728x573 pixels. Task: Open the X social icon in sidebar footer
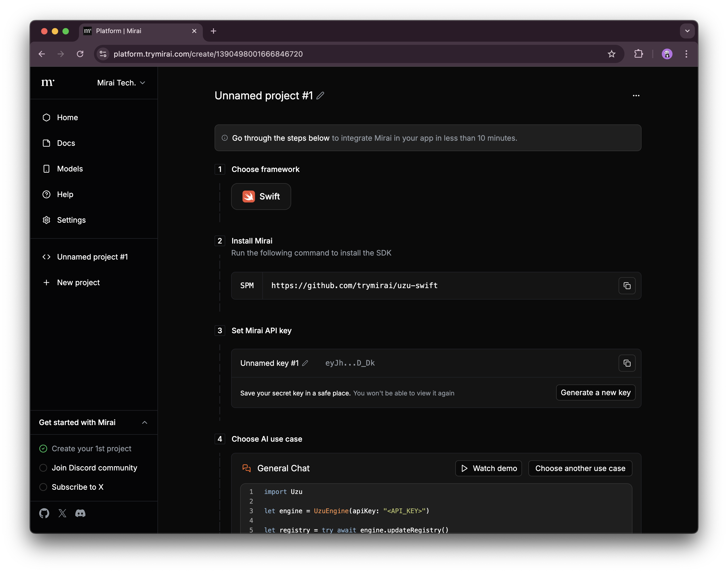tap(62, 513)
